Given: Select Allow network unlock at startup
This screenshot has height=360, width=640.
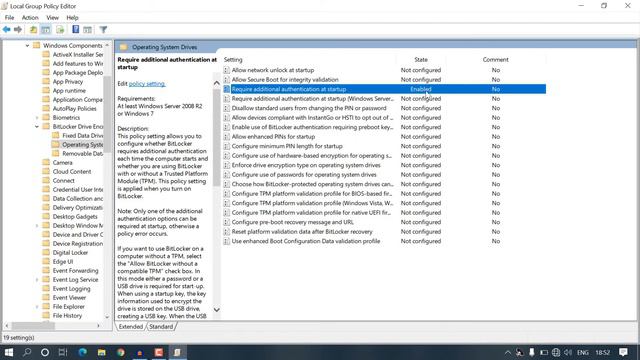Looking at the screenshot, I should tap(273, 70).
